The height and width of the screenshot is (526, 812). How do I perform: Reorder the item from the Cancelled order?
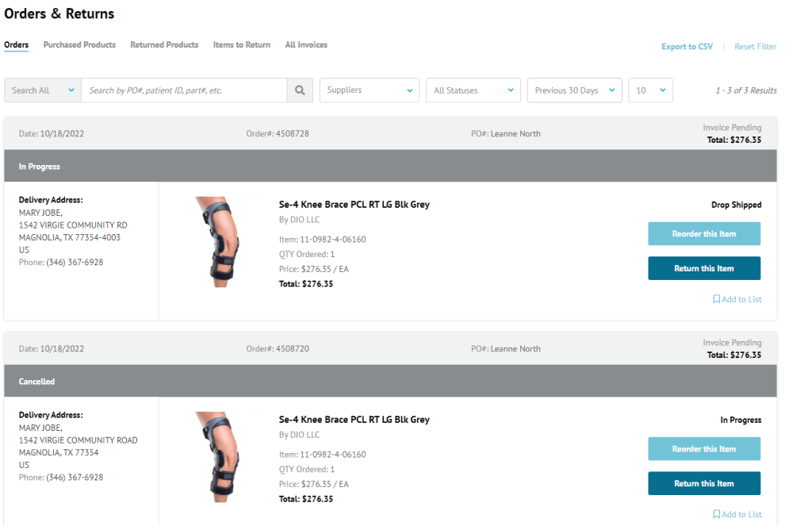point(704,449)
